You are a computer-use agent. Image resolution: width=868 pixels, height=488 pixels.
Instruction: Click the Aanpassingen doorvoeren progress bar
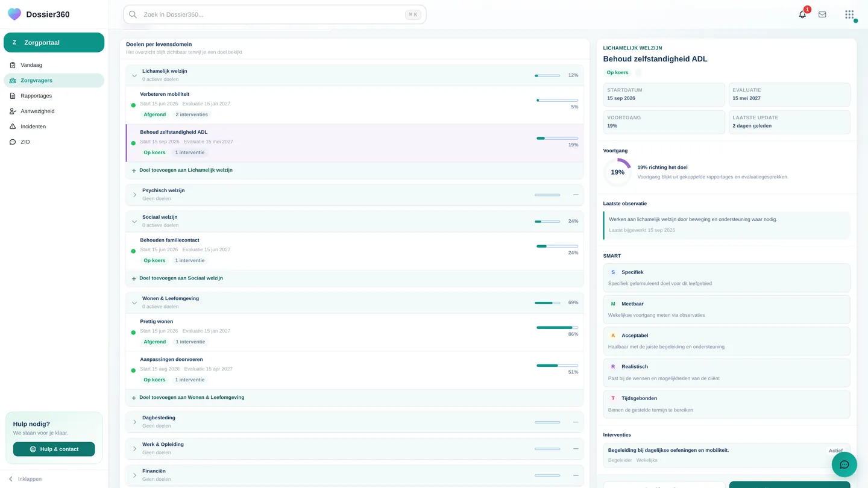pos(557,366)
